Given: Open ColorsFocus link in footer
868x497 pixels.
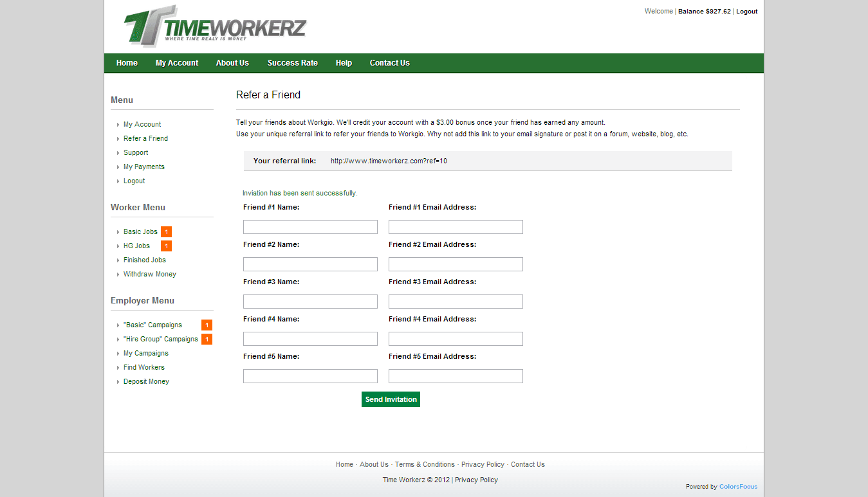Looking at the screenshot, I should [738, 487].
